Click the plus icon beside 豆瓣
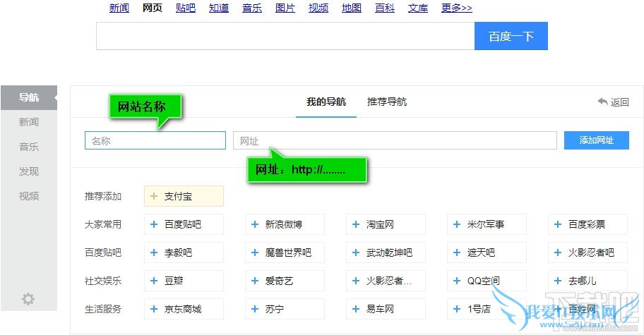Image resolution: width=644 pixels, height=335 pixels. click(x=154, y=281)
